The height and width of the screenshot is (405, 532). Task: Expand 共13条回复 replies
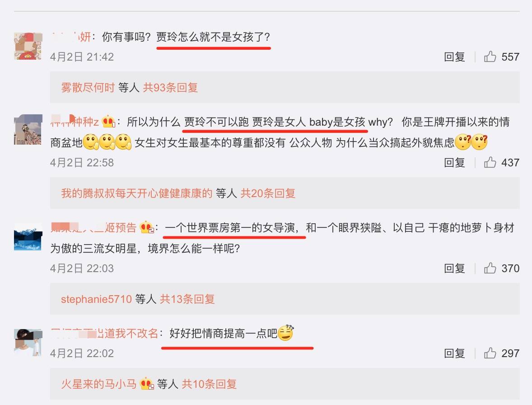[x=187, y=299]
